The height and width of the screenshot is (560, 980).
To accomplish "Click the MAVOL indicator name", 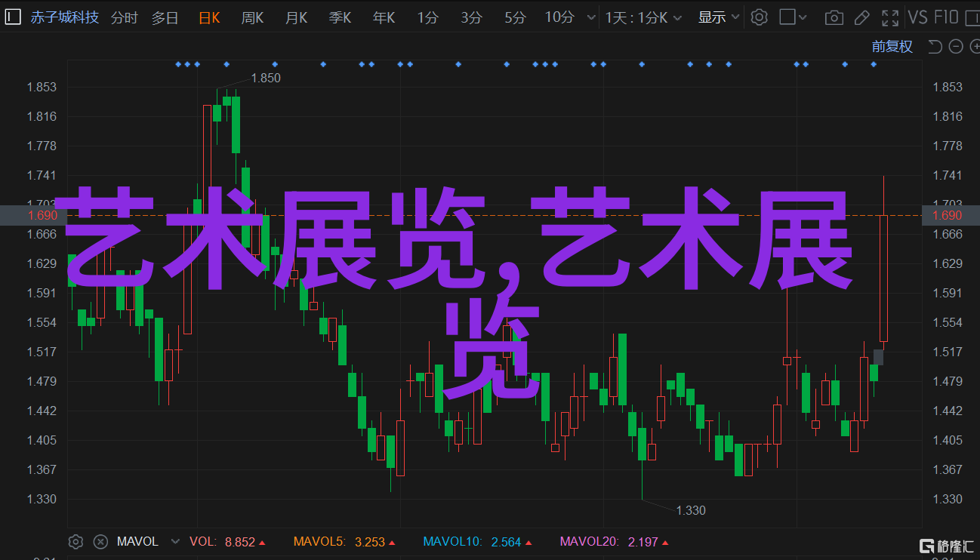I will 137,541.
